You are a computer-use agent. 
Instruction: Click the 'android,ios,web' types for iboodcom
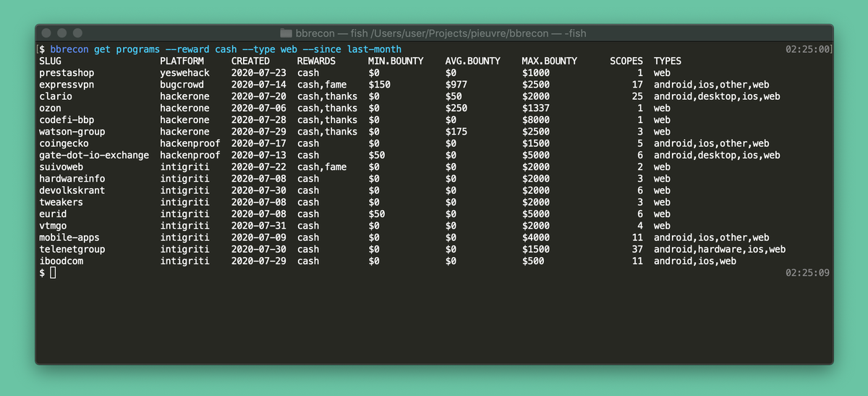pos(695,261)
